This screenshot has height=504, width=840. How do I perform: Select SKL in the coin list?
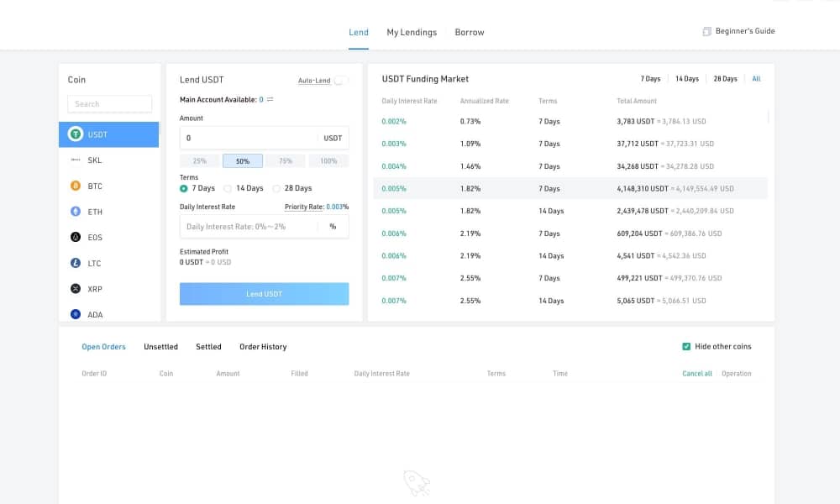tap(108, 160)
